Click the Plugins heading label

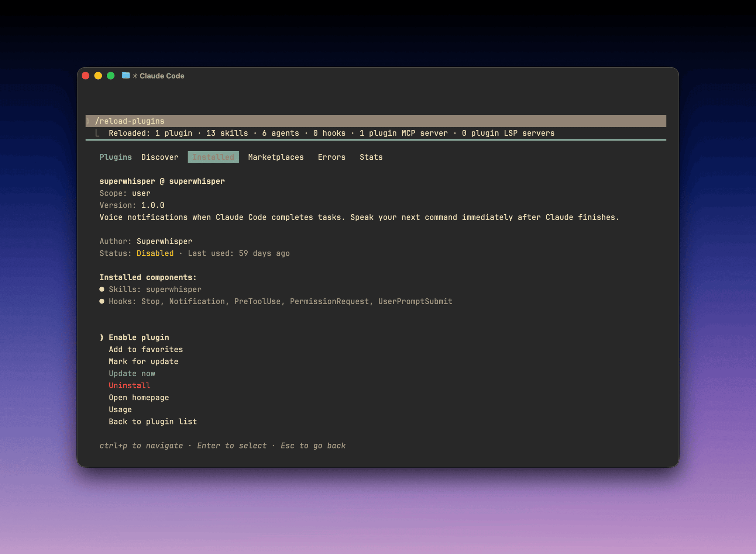[116, 157]
